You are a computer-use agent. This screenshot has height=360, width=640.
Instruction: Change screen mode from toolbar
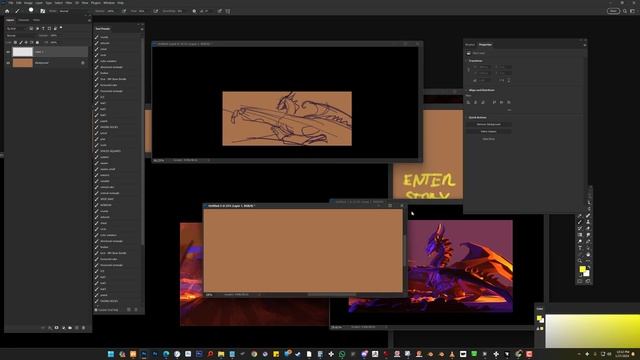(x=588, y=281)
